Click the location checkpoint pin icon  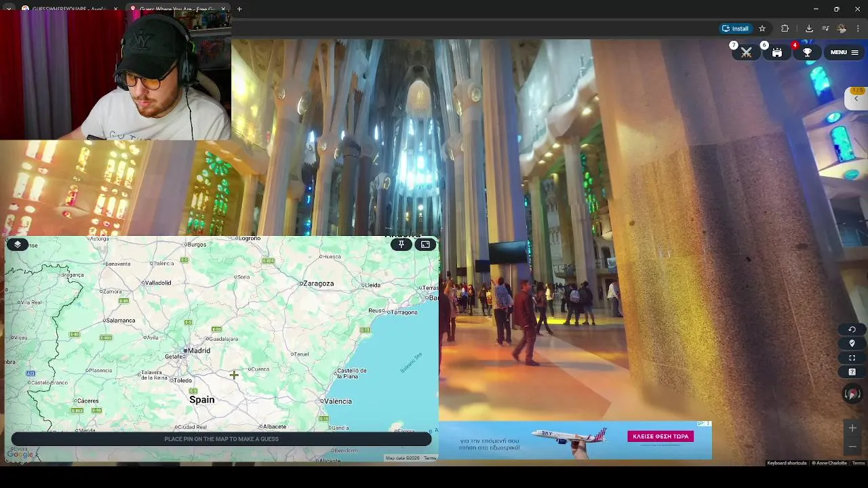click(x=852, y=344)
